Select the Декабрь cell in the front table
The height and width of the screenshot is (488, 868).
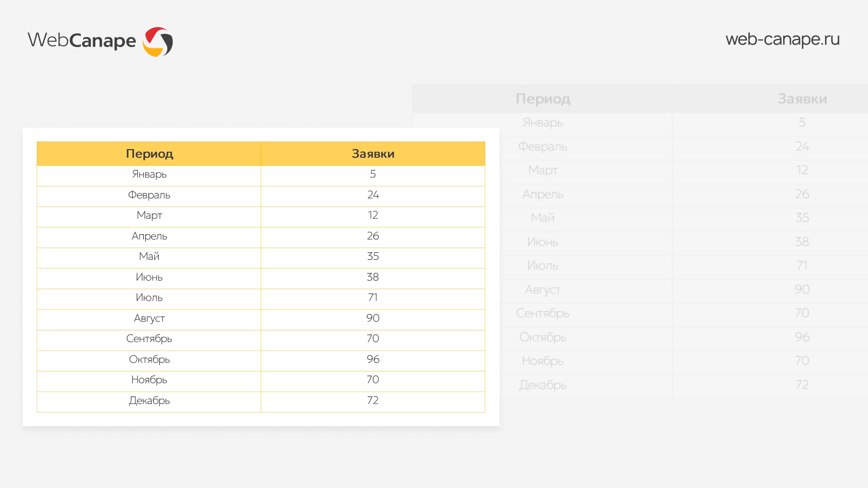pyautogui.click(x=149, y=401)
